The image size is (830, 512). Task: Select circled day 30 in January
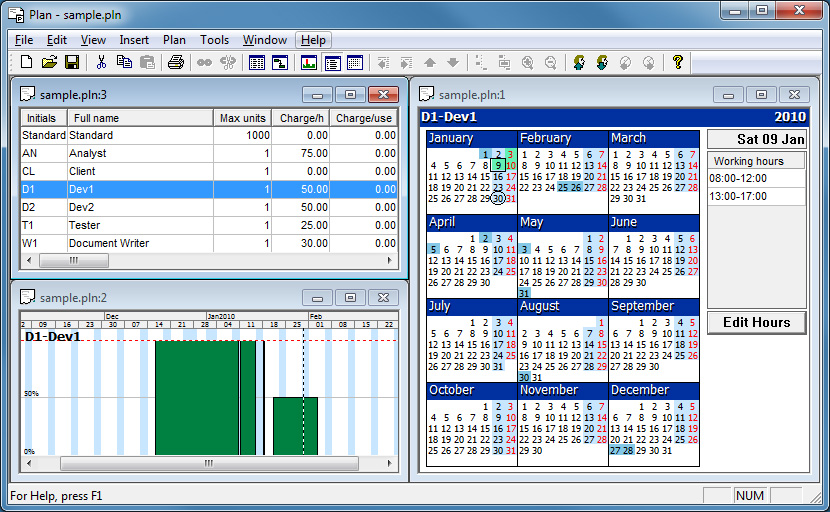click(x=498, y=199)
